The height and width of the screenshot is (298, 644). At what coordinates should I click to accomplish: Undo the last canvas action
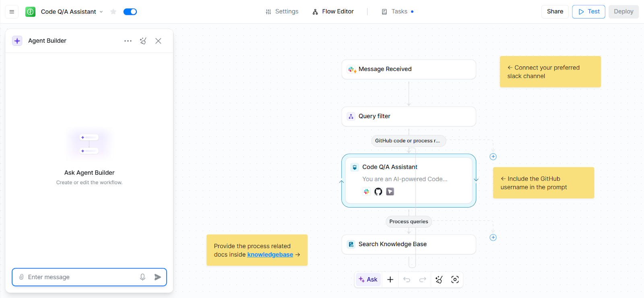[407, 280]
